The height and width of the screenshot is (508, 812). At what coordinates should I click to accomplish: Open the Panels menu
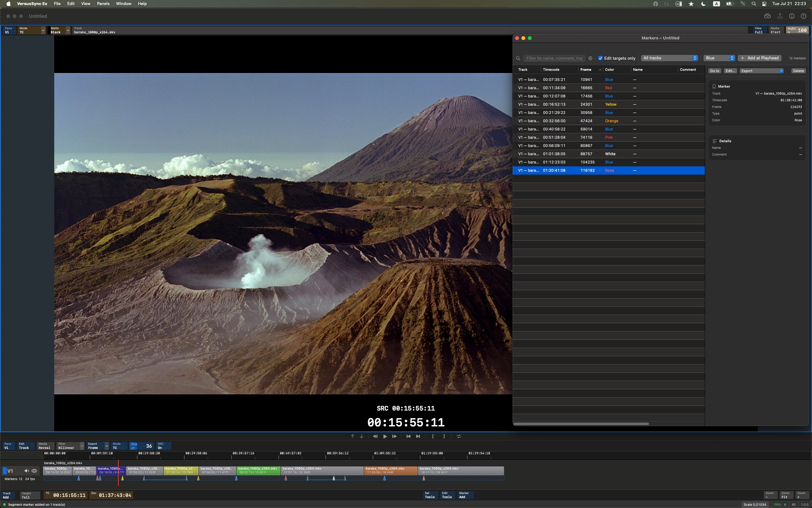(x=103, y=4)
